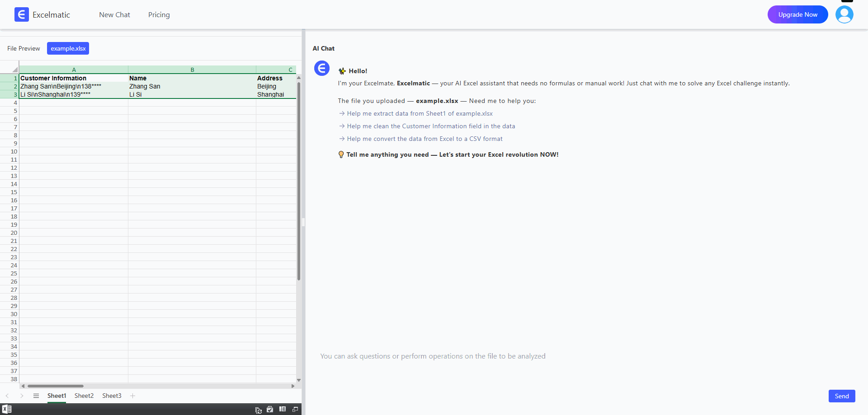Select suggestion to convert Excel to CSV
868x415 pixels.
point(425,139)
